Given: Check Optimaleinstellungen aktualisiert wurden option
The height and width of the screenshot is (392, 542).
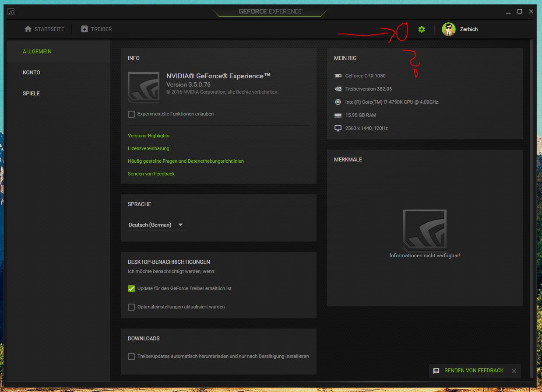Looking at the screenshot, I should point(131,307).
